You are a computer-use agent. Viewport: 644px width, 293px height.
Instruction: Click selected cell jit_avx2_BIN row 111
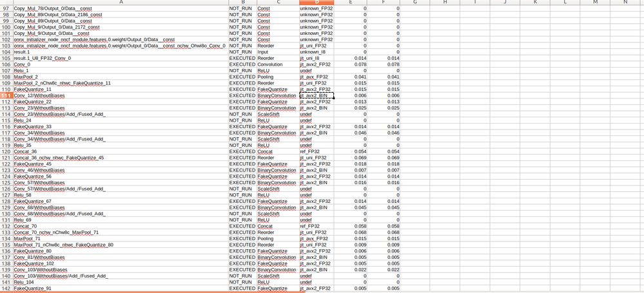(317, 95)
